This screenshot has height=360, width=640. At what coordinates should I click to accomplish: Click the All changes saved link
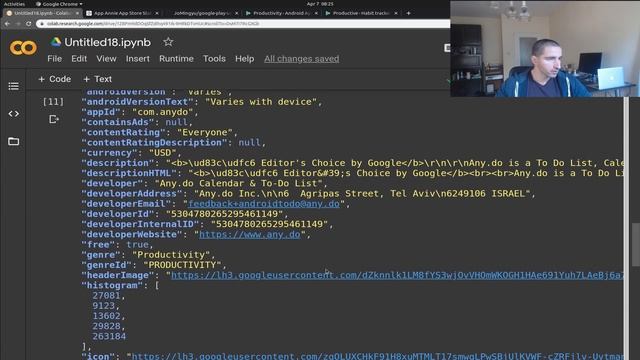pyautogui.click(x=301, y=59)
